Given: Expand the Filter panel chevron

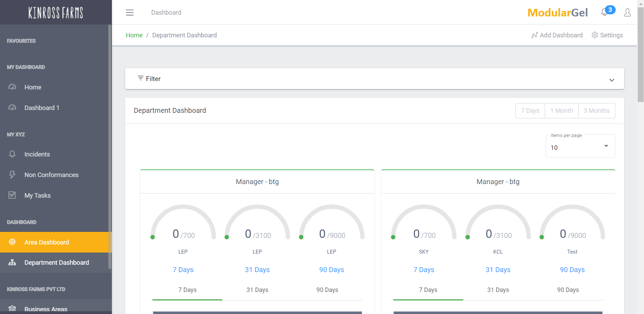Looking at the screenshot, I should (x=611, y=80).
